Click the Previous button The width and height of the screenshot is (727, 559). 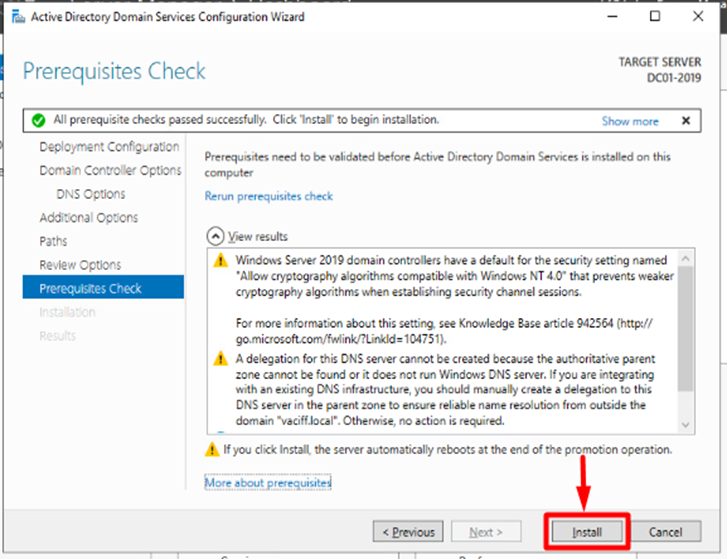click(x=408, y=532)
